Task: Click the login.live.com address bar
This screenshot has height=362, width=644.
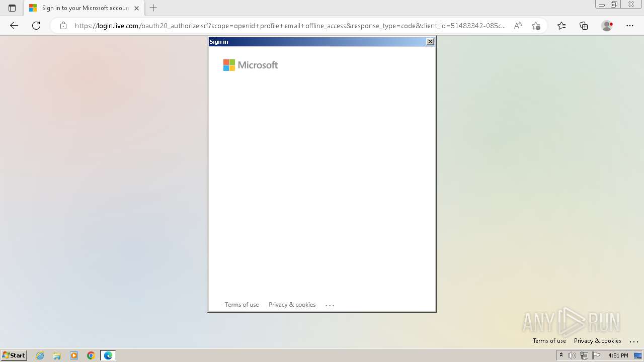Action: coord(290,26)
